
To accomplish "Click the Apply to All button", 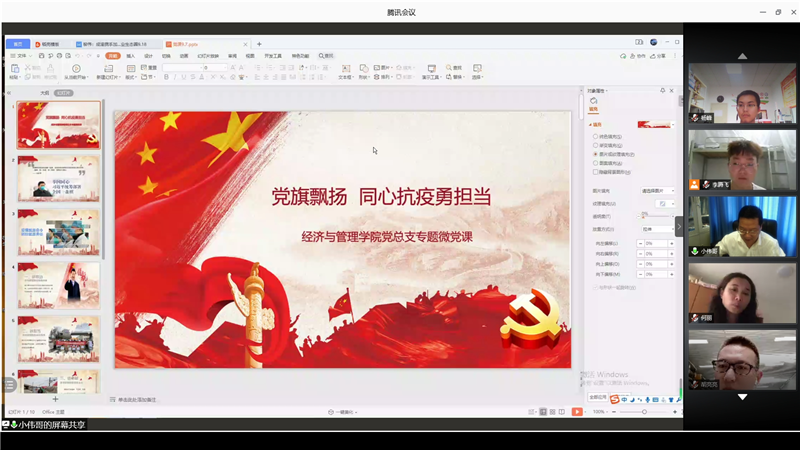I will click(597, 397).
